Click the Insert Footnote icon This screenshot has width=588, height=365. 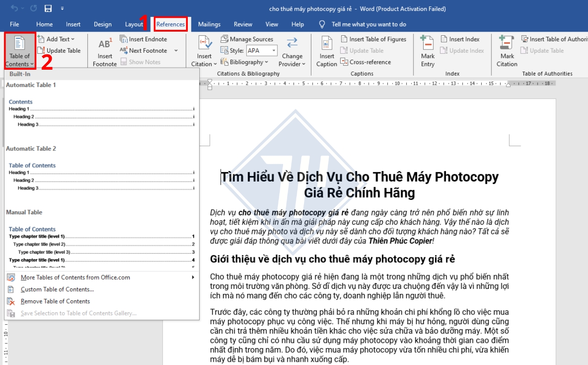(104, 45)
